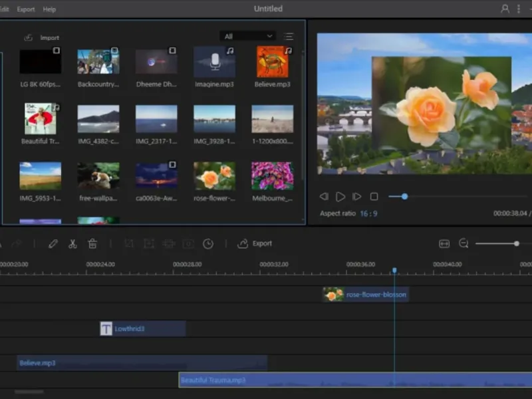
Task: Click the trash delete icon
Action: point(92,244)
